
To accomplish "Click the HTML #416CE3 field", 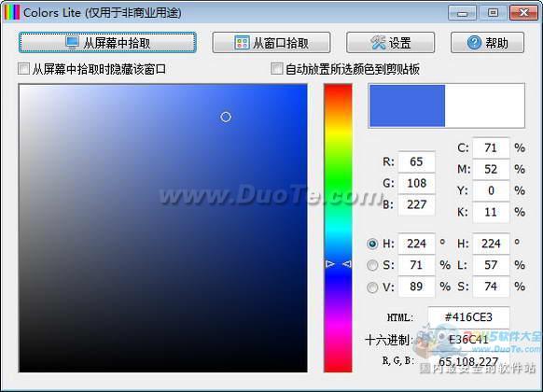I will coord(468,317).
